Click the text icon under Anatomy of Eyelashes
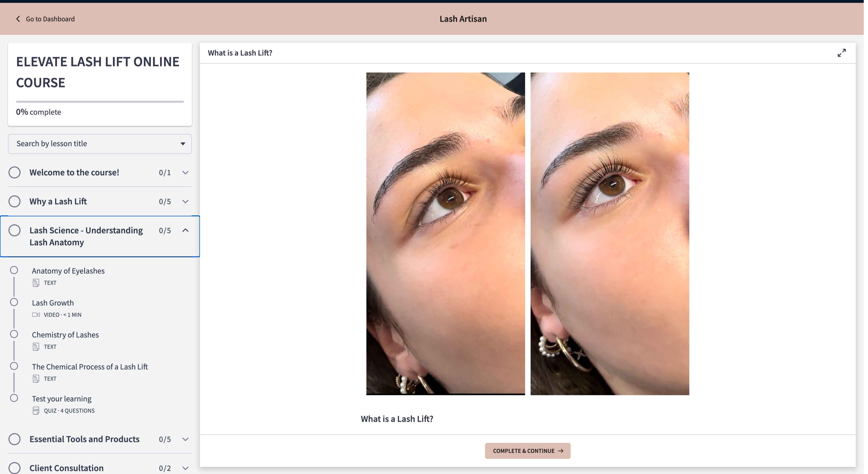This screenshot has height=474, width=868. pos(36,283)
